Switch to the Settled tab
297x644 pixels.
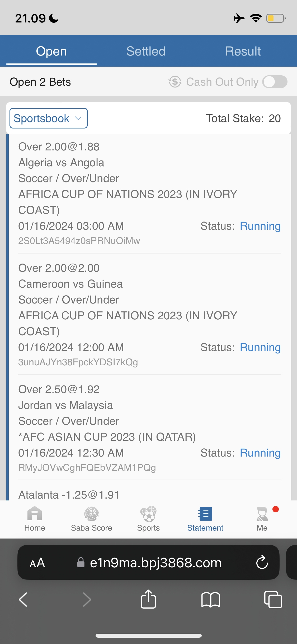(x=146, y=51)
